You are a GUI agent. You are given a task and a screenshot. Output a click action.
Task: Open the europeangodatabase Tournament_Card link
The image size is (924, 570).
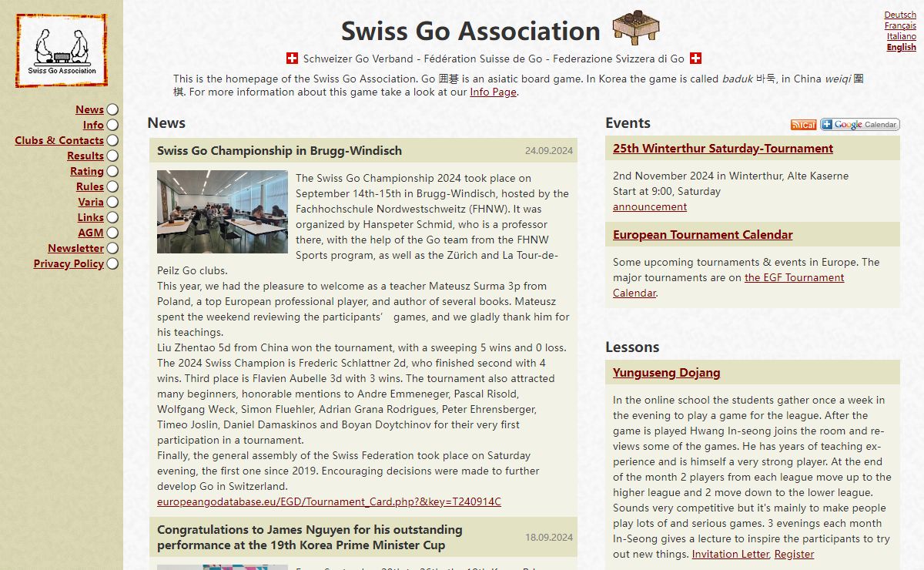click(329, 501)
